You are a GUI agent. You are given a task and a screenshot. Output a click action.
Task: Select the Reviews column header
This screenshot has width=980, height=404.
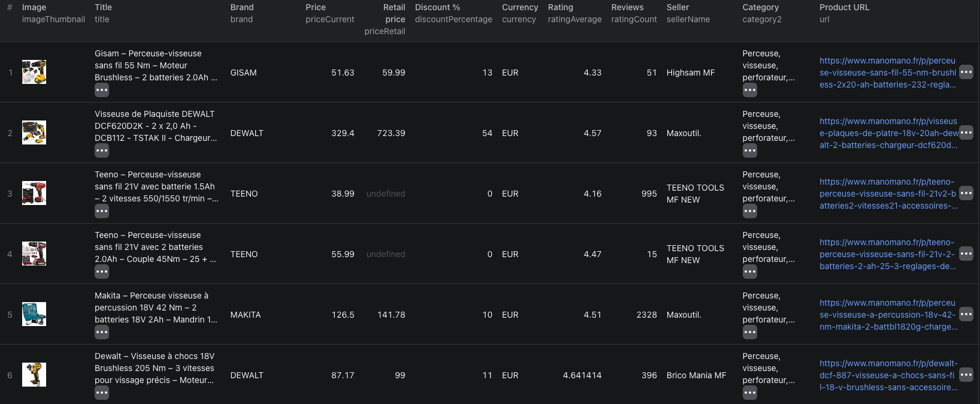click(x=634, y=13)
